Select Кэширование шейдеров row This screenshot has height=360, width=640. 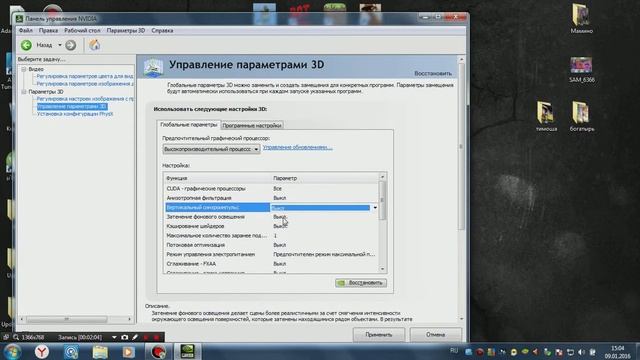[x=272, y=226]
